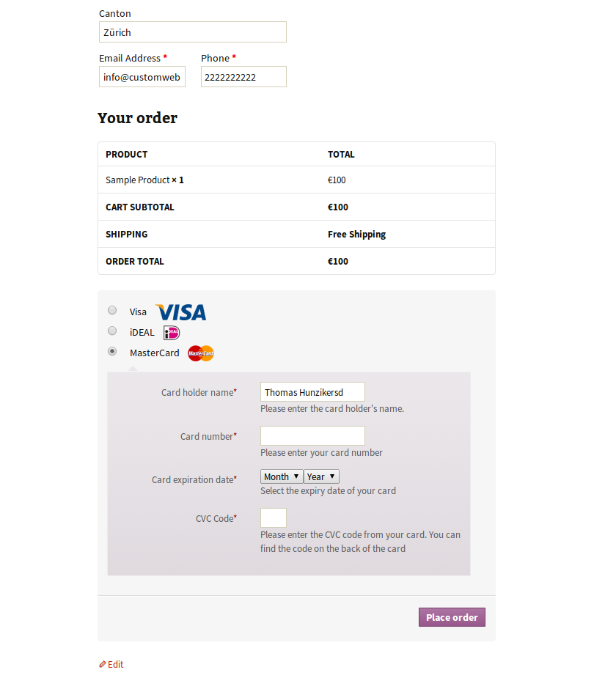Screen dimensions: 616x689
Task: Click the pencil icon next to Edit
Action: 102,664
